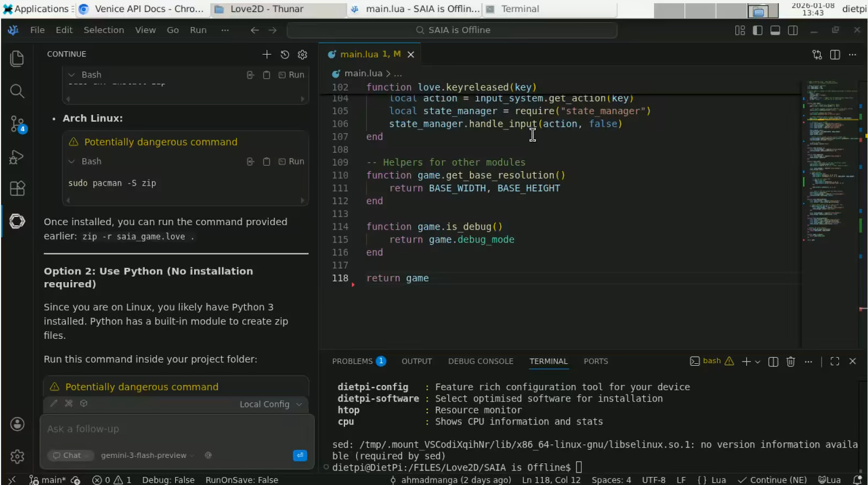Open the Extensions view
Image resolution: width=868 pixels, height=485 pixels.
click(x=17, y=188)
